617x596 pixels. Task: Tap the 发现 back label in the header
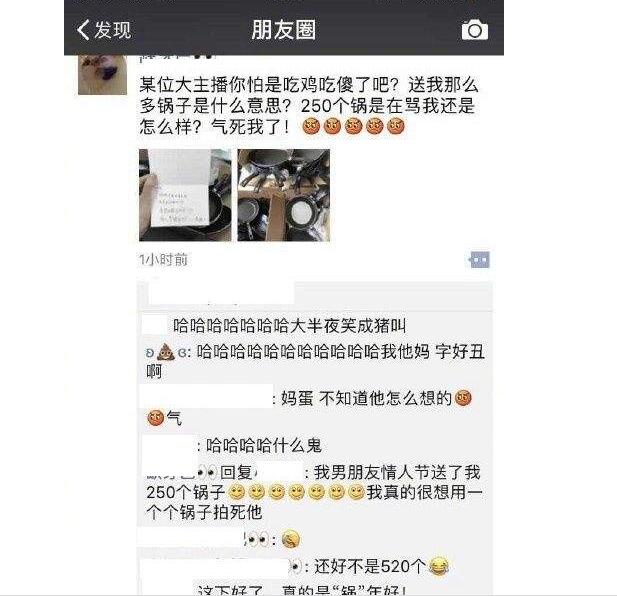(113, 30)
